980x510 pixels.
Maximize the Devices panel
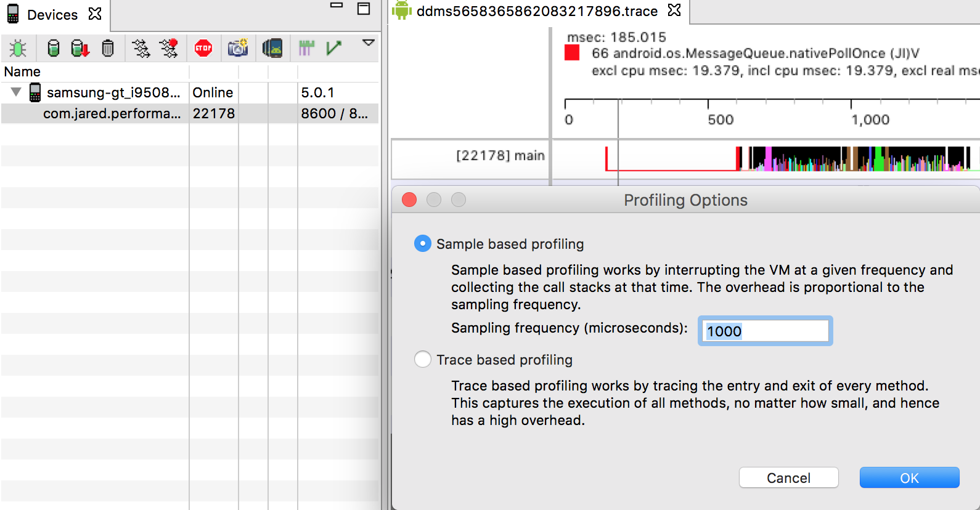click(364, 9)
